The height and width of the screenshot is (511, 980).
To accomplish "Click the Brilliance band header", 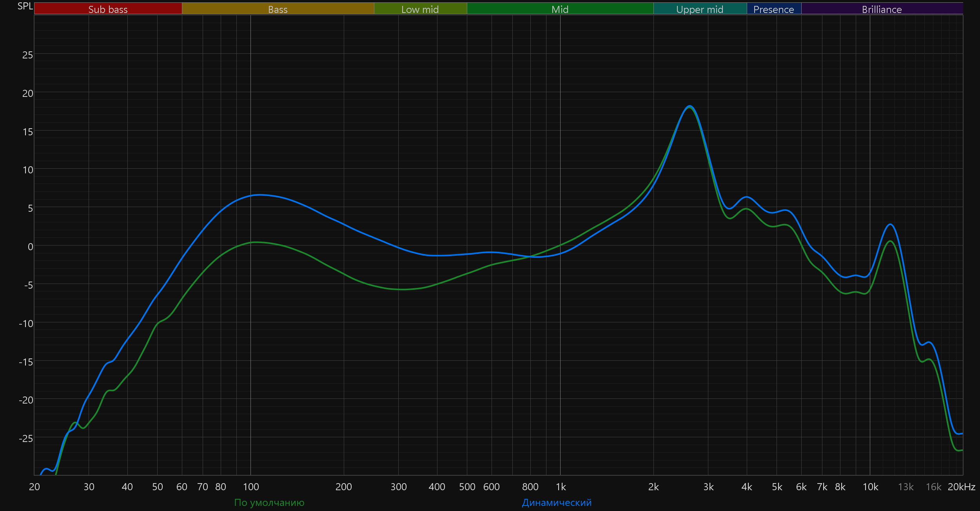I will coord(882,9).
